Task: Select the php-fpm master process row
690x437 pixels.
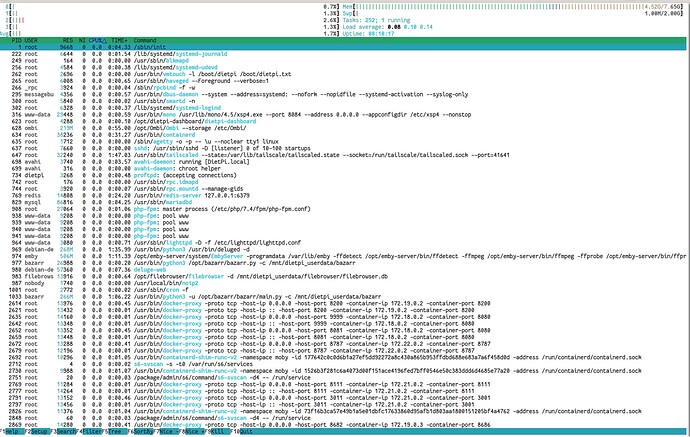Action: 345,209
